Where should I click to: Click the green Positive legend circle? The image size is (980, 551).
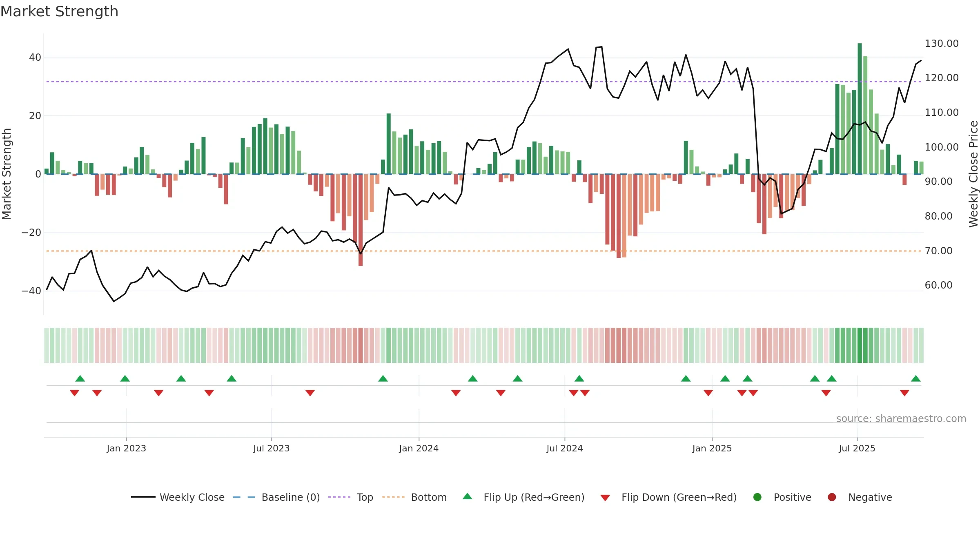tap(757, 497)
